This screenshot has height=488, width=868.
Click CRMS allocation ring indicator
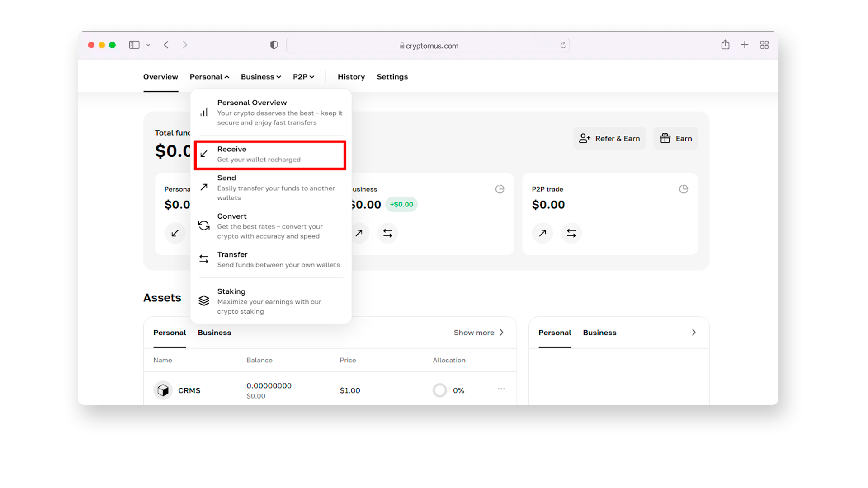point(440,390)
